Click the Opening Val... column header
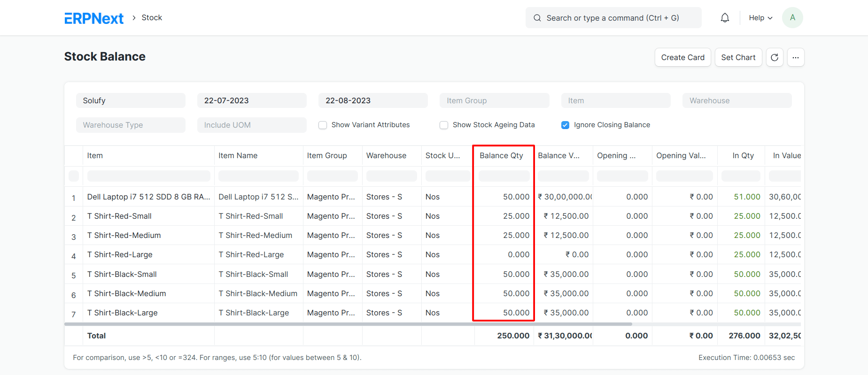 (685, 156)
